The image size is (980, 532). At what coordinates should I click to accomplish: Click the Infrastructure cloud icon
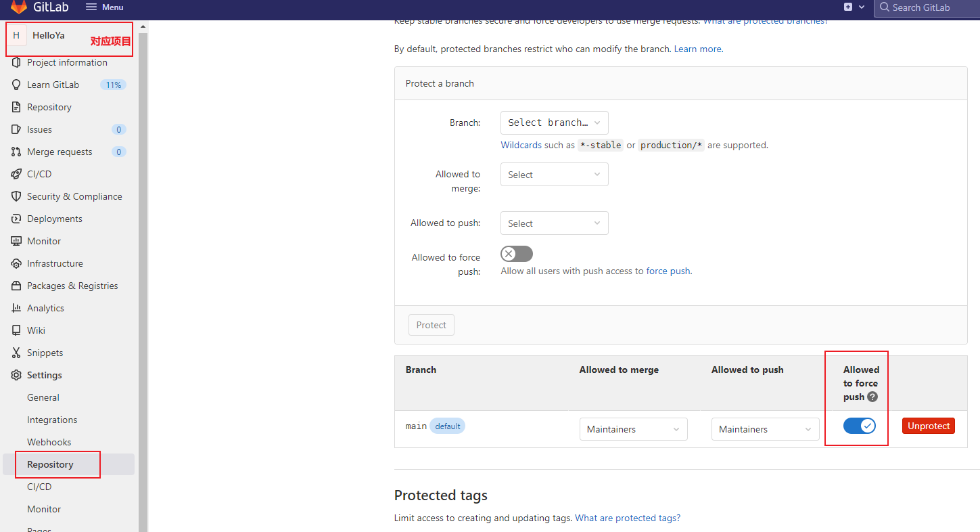tap(16, 263)
